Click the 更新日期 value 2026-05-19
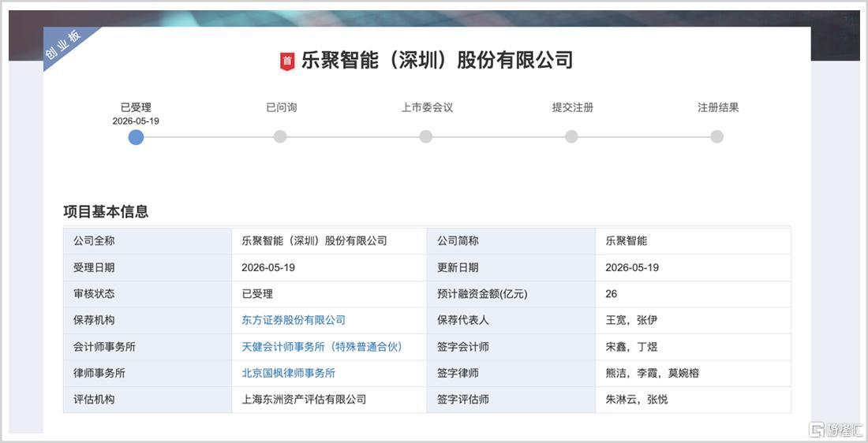Viewport: 868px width, 443px height. [x=632, y=268]
